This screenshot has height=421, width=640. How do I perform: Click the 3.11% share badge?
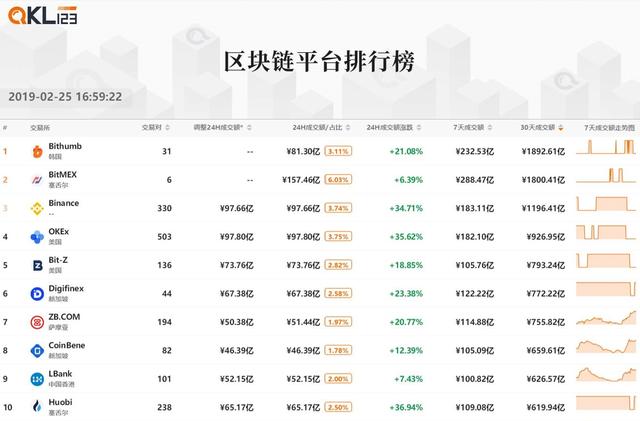click(338, 151)
